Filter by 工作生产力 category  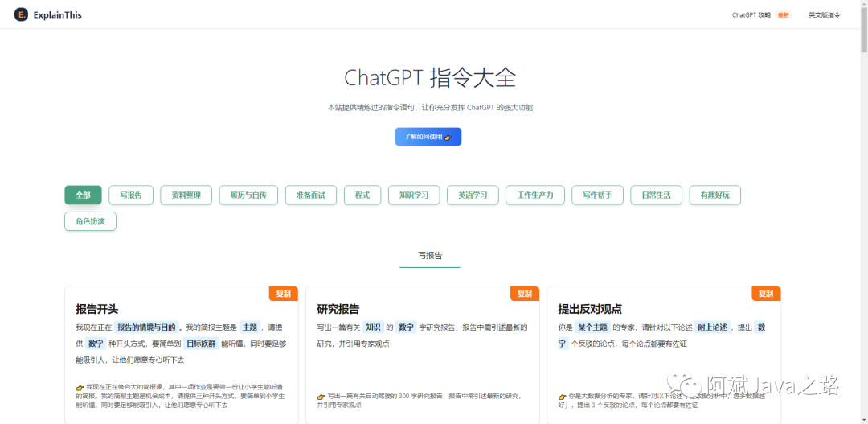coord(535,196)
